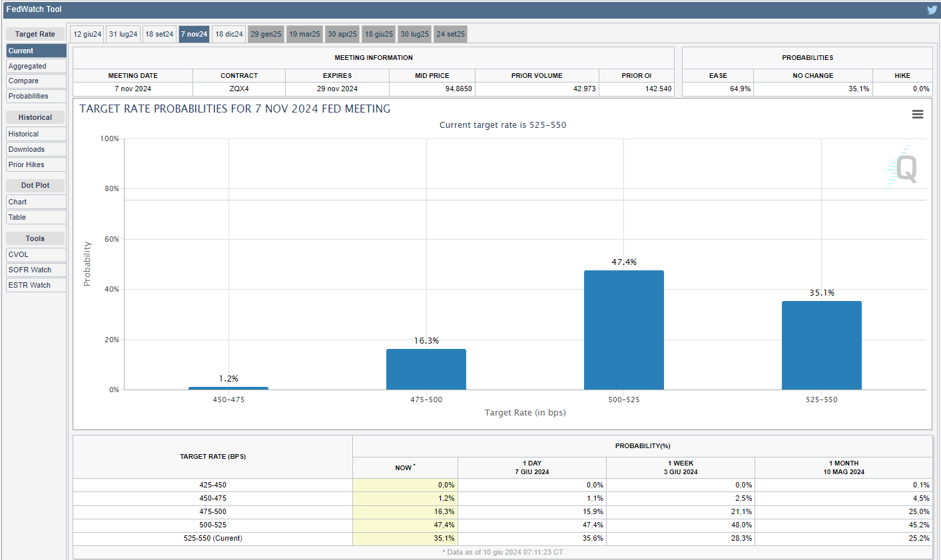Open the Compare sidebar item
This screenshot has width=941, height=560.
(36, 81)
